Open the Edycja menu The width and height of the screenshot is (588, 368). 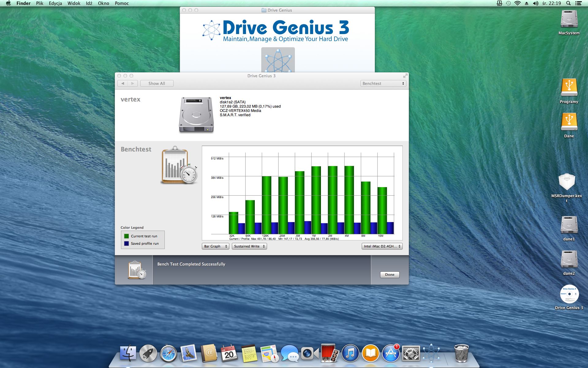click(x=55, y=3)
